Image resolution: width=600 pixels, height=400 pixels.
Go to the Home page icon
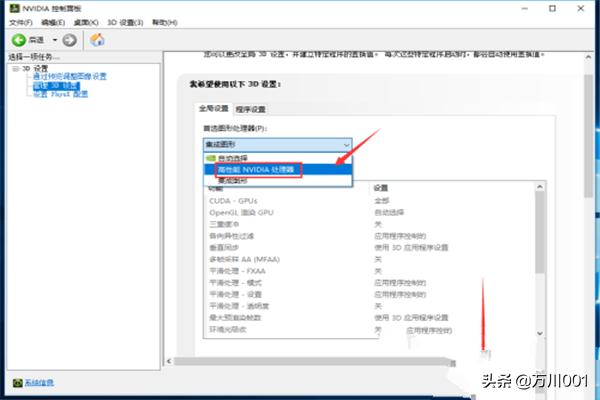tap(97, 40)
